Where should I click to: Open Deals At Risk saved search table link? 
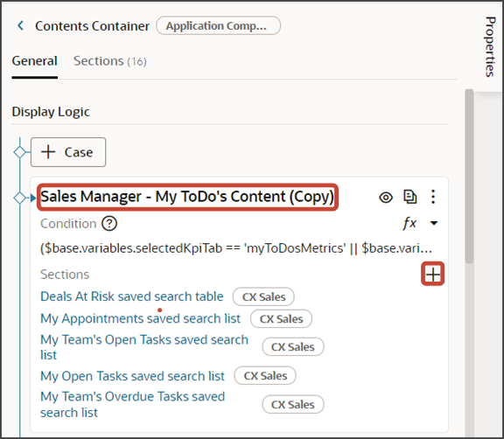coord(132,296)
